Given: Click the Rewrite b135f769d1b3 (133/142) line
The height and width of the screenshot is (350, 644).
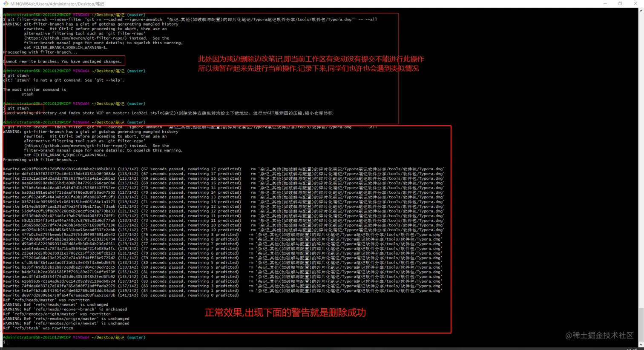Looking at the screenshot, I should coord(223,267).
